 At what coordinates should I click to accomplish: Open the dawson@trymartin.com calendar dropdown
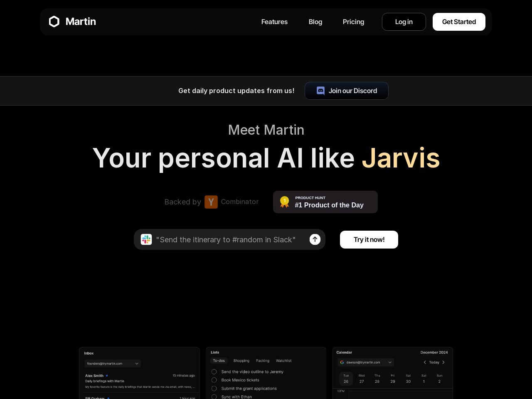[366, 362]
